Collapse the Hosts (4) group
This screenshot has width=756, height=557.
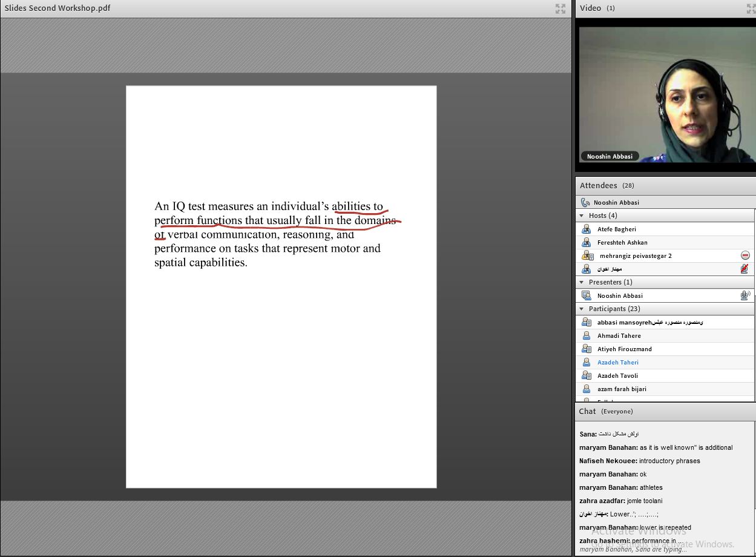pos(582,216)
